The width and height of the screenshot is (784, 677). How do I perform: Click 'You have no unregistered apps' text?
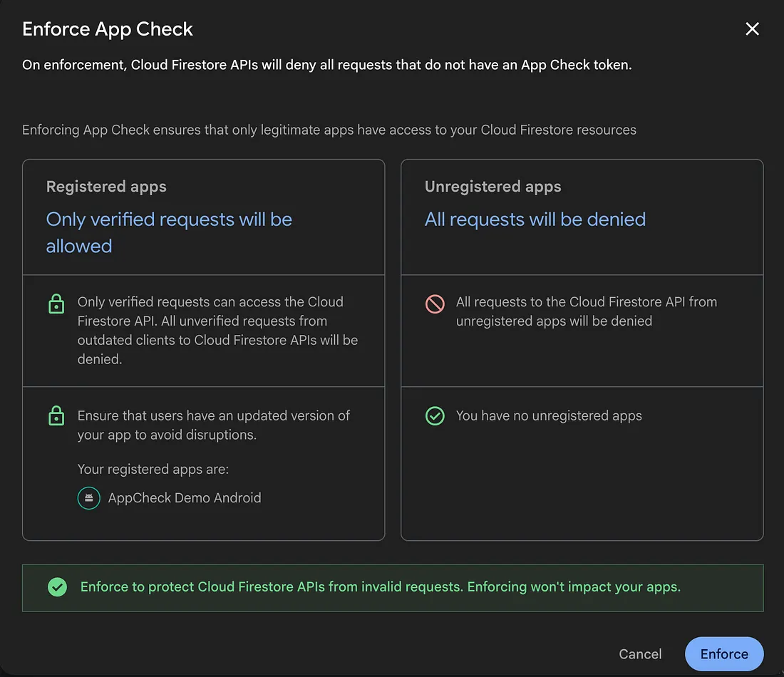[x=549, y=416]
